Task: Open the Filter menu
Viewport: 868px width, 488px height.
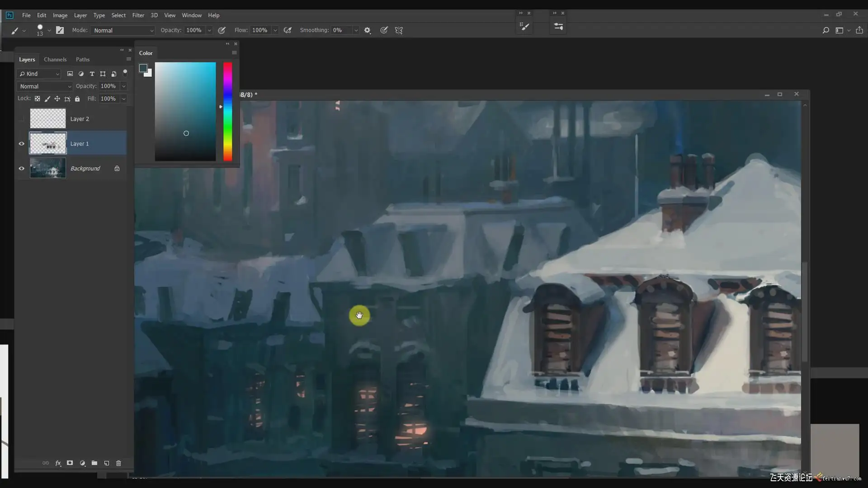Action: [x=138, y=15]
